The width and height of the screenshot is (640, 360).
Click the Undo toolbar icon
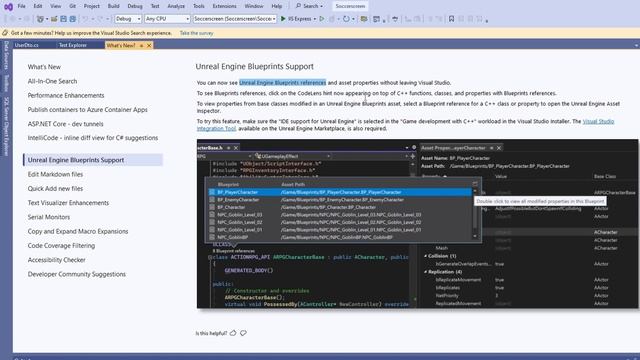[x=85, y=19]
